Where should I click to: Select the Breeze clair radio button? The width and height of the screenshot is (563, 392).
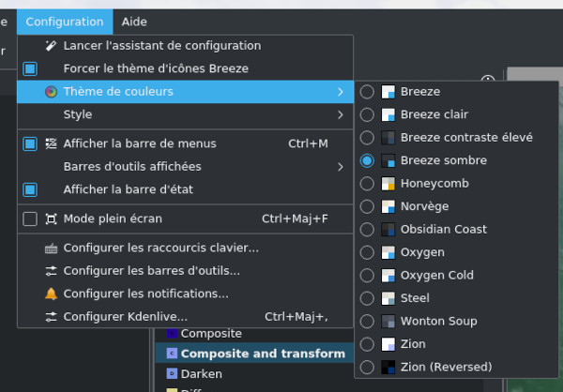coord(367,114)
